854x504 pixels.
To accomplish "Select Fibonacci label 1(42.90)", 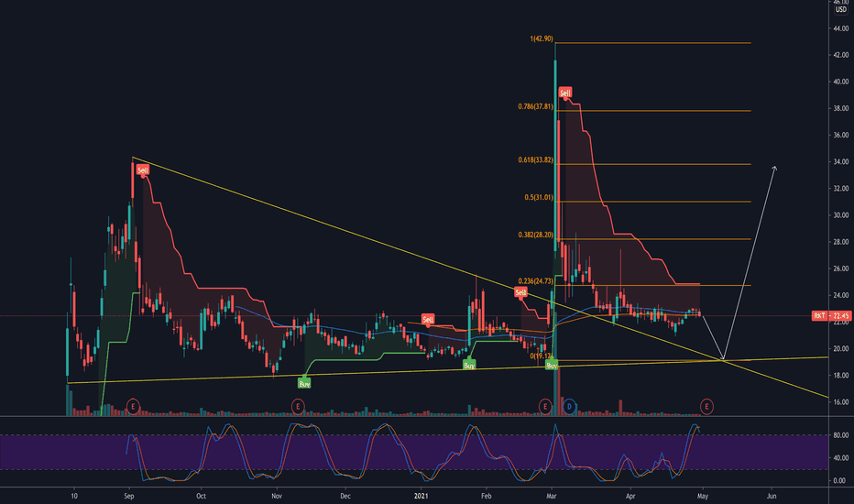I will click(542, 38).
